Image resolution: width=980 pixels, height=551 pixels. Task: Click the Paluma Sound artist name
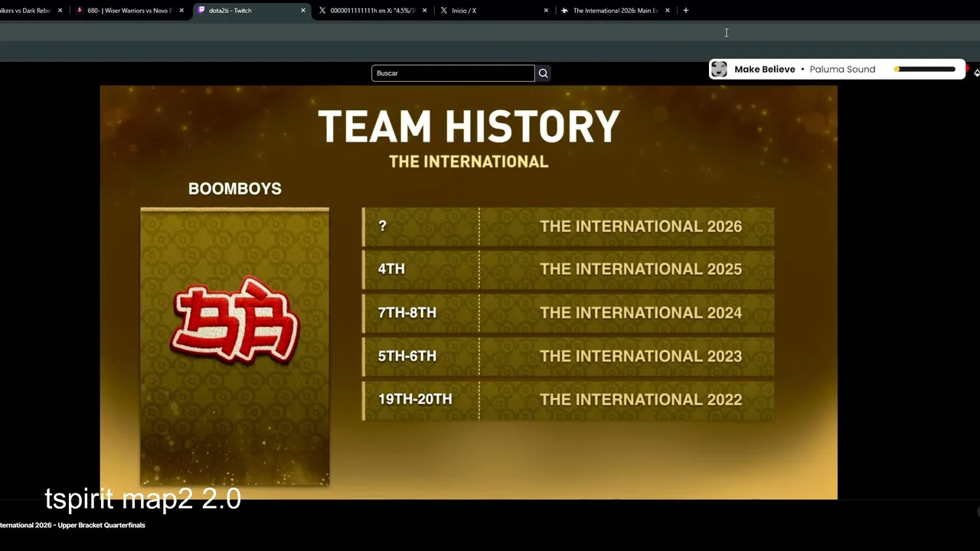pos(842,70)
